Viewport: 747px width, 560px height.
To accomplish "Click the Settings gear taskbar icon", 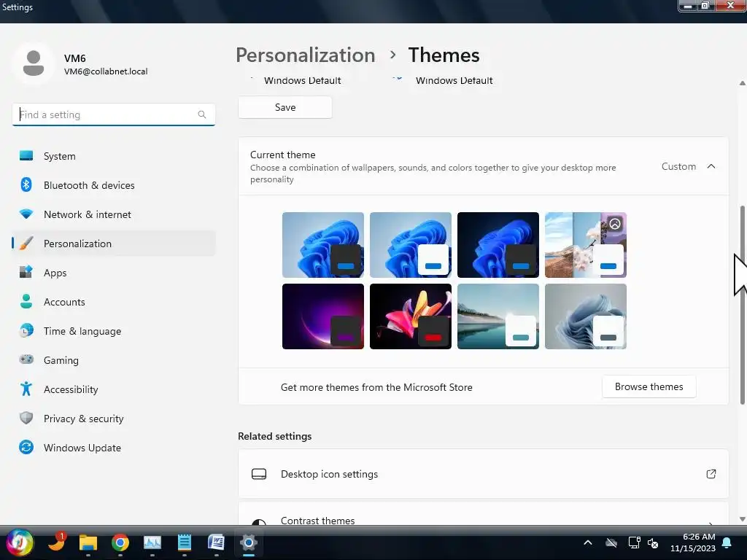I will click(x=249, y=542).
